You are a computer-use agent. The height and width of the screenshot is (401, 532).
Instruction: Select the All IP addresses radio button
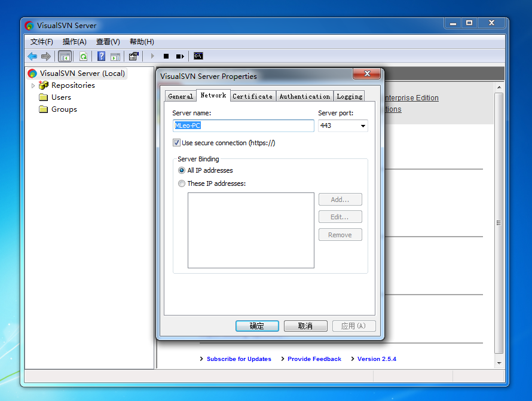pyautogui.click(x=182, y=170)
